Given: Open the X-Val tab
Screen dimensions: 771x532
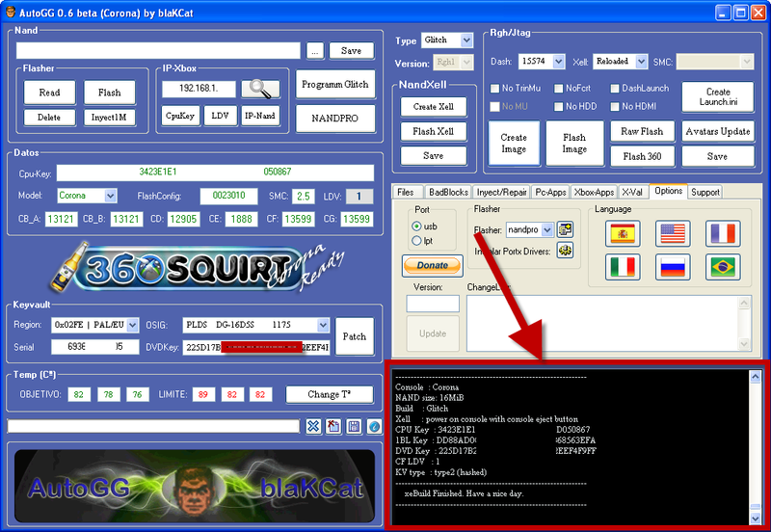Looking at the screenshot, I should [632, 192].
